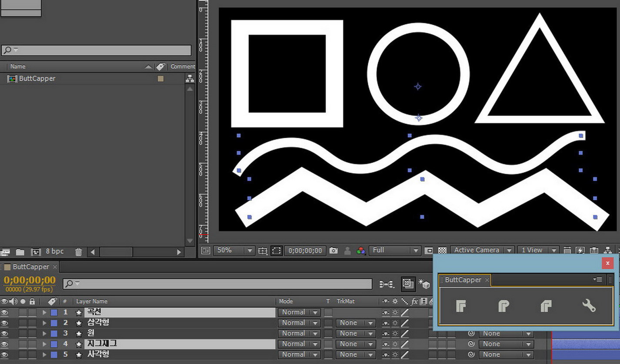Open the 1 View layout dropdown

click(x=538, y=250)
